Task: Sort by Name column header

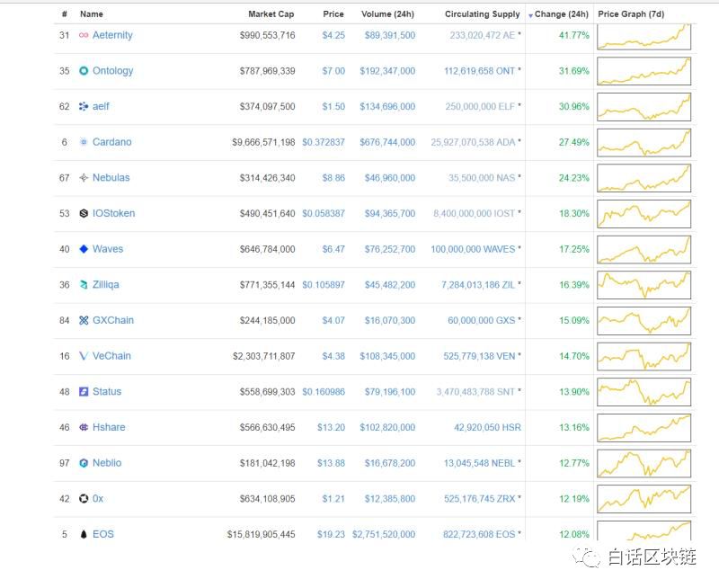Action: (x=92, y=14)
